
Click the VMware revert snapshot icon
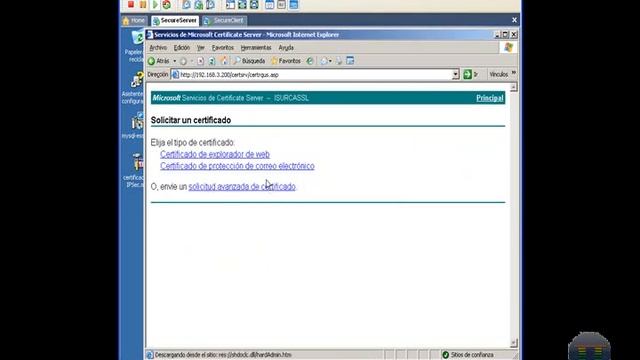pyautogui.click(x=199, y=4)
